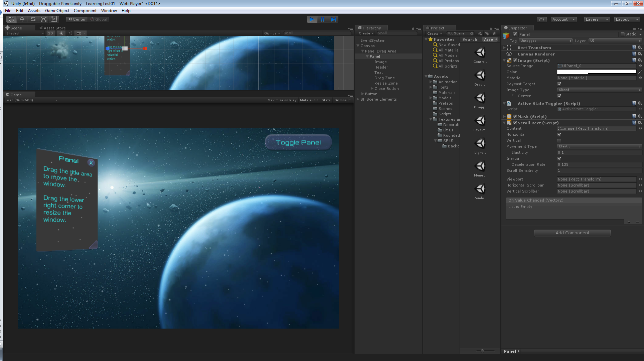Open the Movement Type dropdown
The width and height of the screenshot is (644, 361).
point(599,146)
